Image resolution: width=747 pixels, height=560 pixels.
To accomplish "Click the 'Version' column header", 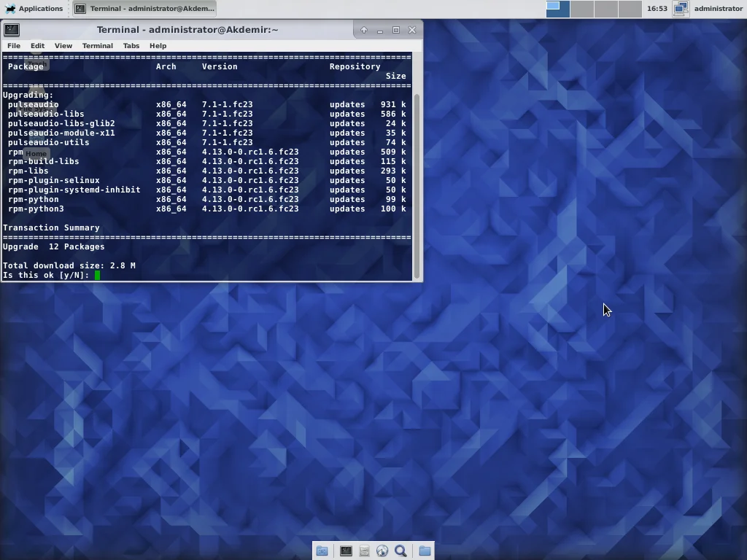I will [x=220, y=66].
